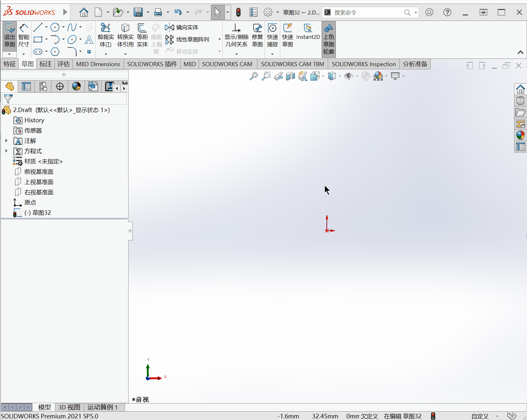527x420 pixels.
Task: Click the Rebuild traffic light icon
Action: point(238,13)
